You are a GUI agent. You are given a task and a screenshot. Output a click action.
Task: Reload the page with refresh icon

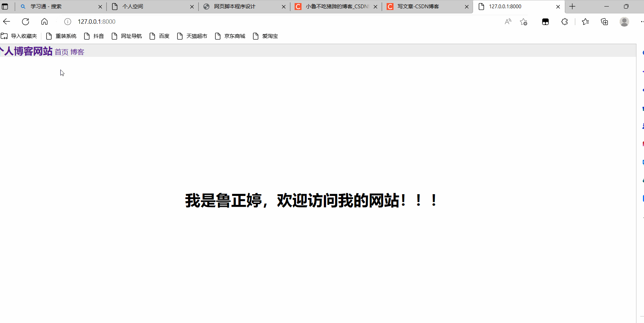click(25, 22)
